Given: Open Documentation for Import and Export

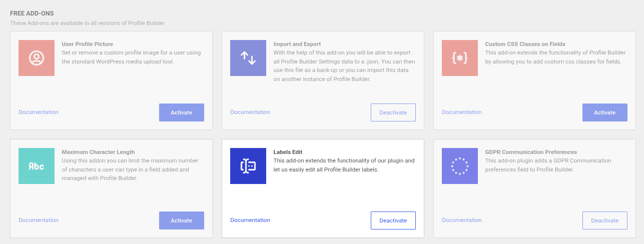Looking at the screenshot, I should pos(250,112).
